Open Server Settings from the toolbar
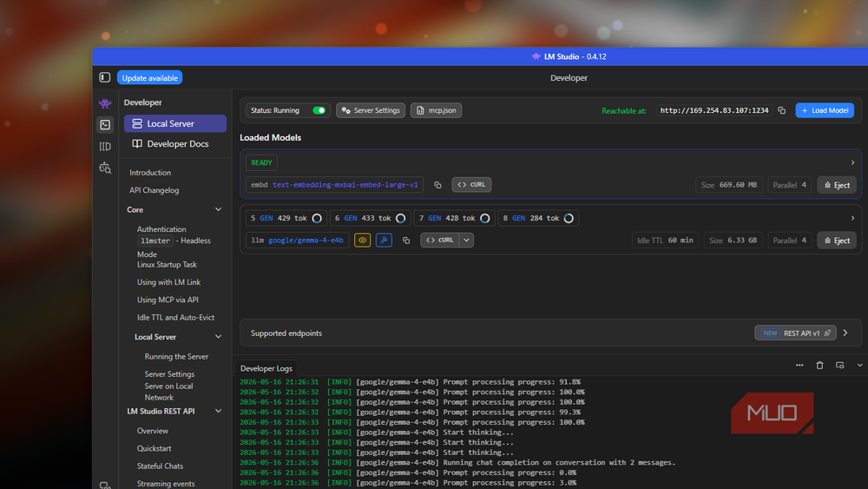 [x=371, y=110]
